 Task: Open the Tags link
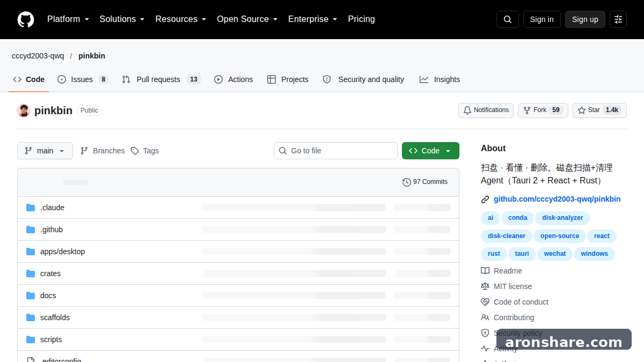click(x=145, y=151)
